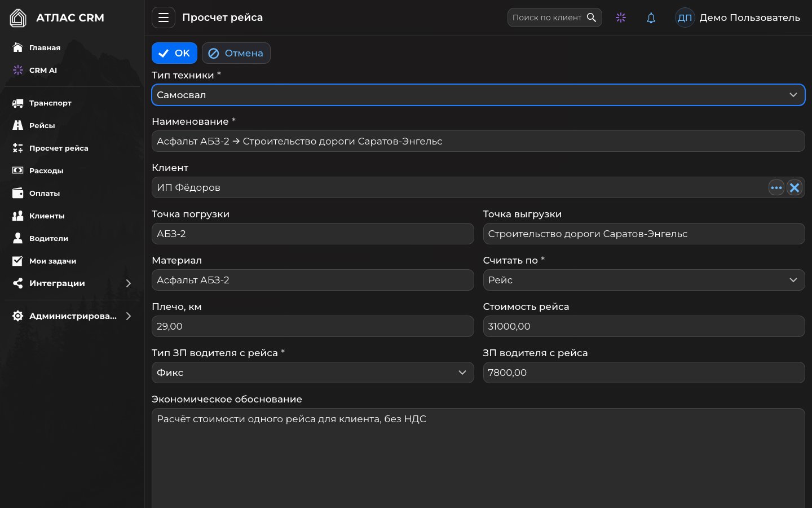Expand the Интеграции submenu
Image resolution: width=812 pixels, height=508 pixels.
(72, 283)
